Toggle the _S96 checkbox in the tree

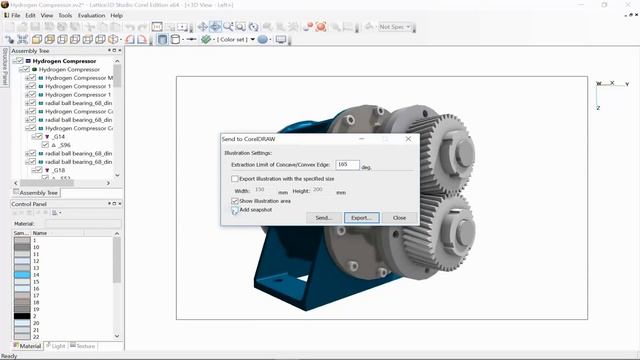tap(45, 145)
